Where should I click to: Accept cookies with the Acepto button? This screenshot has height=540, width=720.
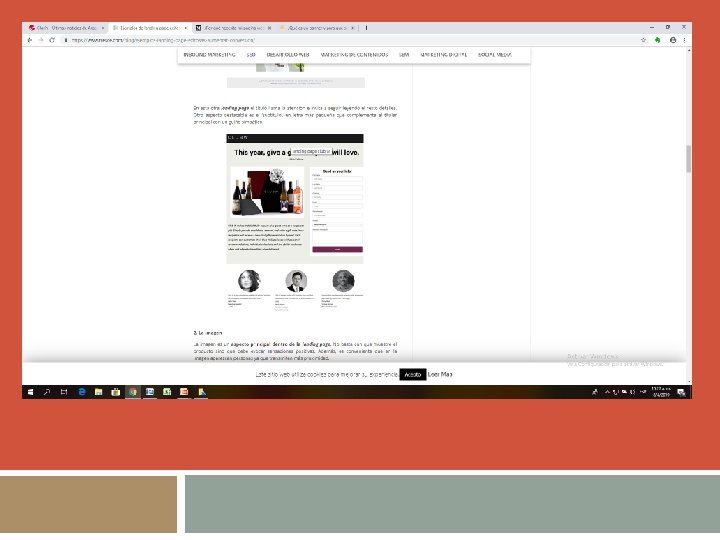coord(412,375)
